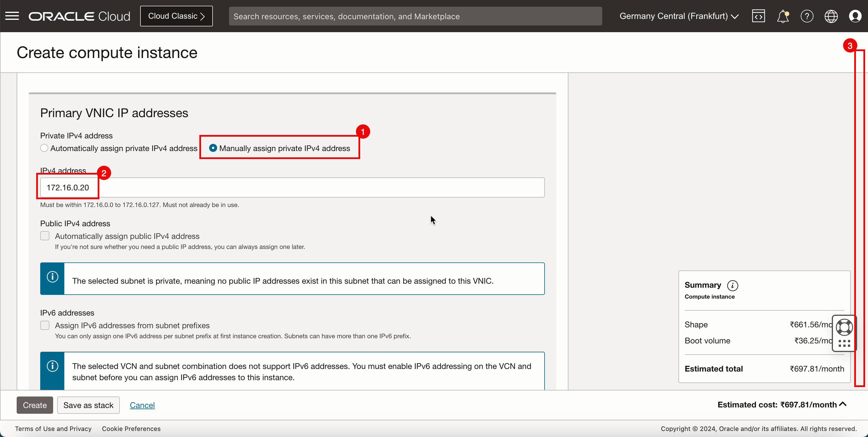Click the Cancel link
This screenshot has height=437, width=868.
pyautogui.click(x=142, y=405)
